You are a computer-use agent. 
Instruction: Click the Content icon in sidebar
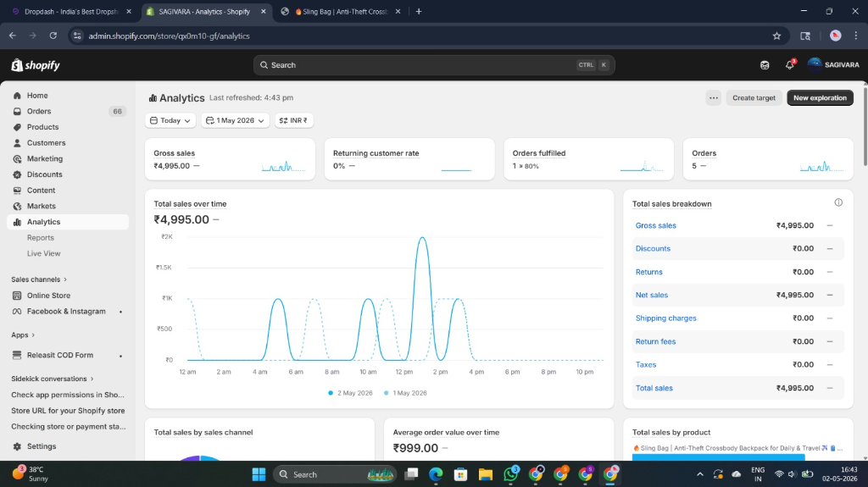[x=17, y=191]
